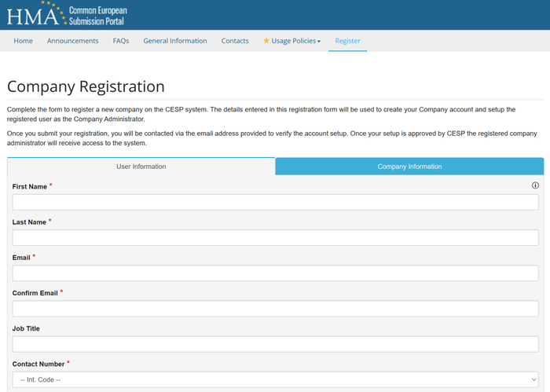Open the Contacts page

235,41
